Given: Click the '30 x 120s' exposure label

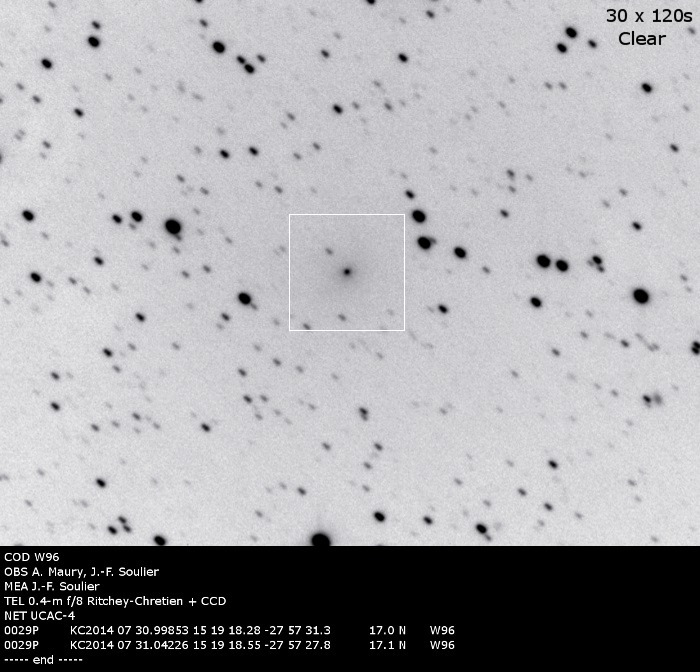Looking at the screenshot, I should tap(649, 16).
